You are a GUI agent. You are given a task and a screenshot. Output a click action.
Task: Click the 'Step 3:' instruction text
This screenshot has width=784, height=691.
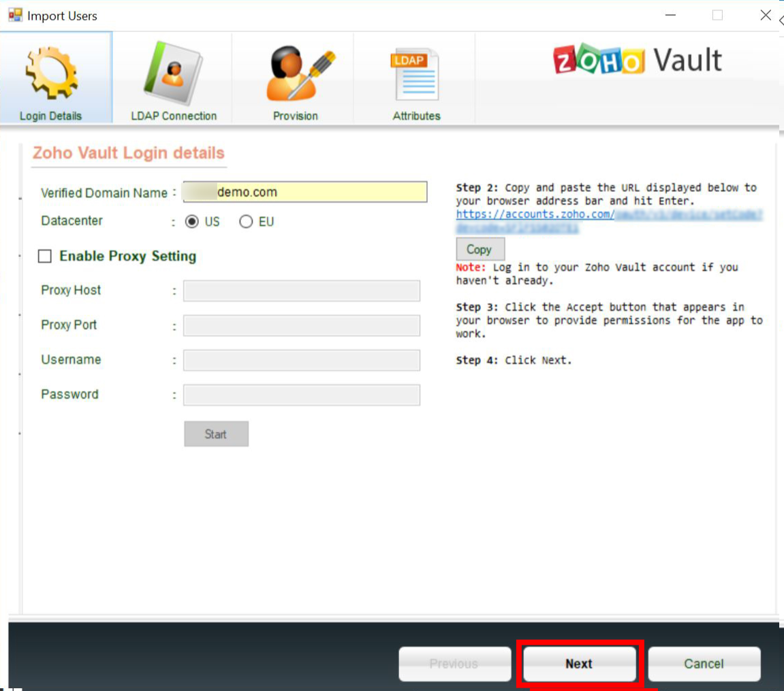[x=609, y=320]
